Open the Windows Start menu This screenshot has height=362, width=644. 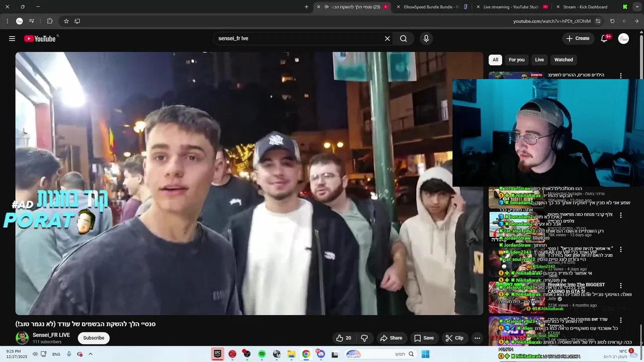pos(425,354)
